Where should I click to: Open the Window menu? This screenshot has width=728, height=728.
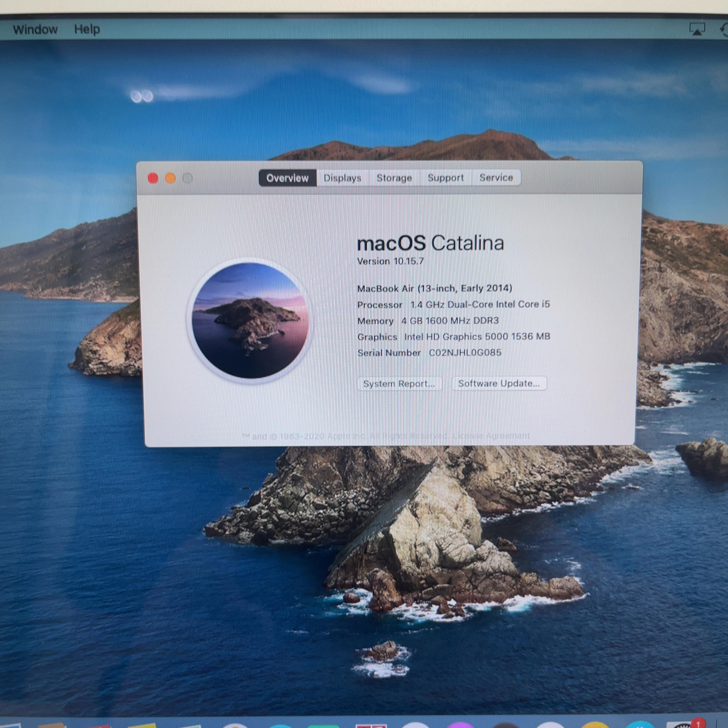point(35,30)
